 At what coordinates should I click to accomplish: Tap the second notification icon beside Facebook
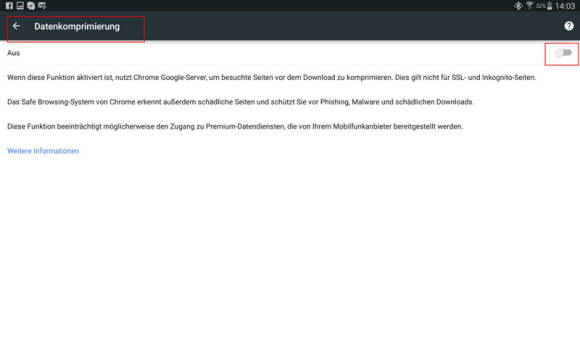pyautogui.click(x=20, y=6)
